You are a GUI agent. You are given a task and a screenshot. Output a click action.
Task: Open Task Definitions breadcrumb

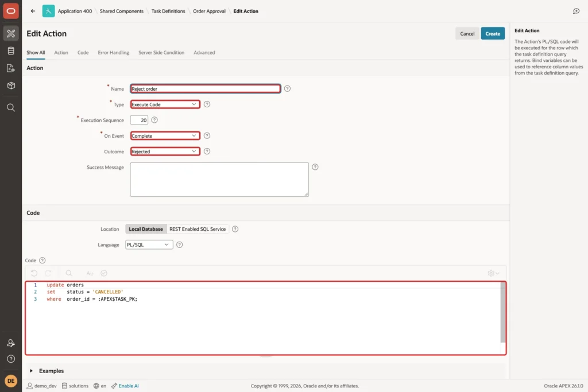coord(168,11)
